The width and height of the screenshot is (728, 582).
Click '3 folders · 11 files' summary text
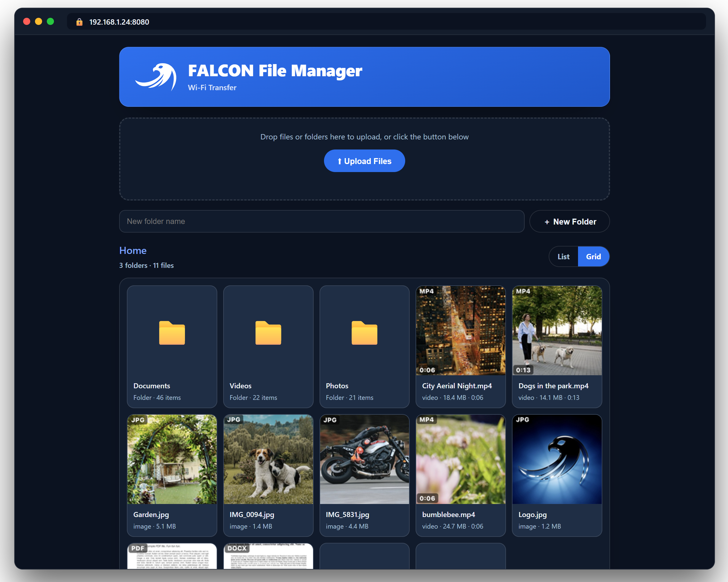click(146, 266)
